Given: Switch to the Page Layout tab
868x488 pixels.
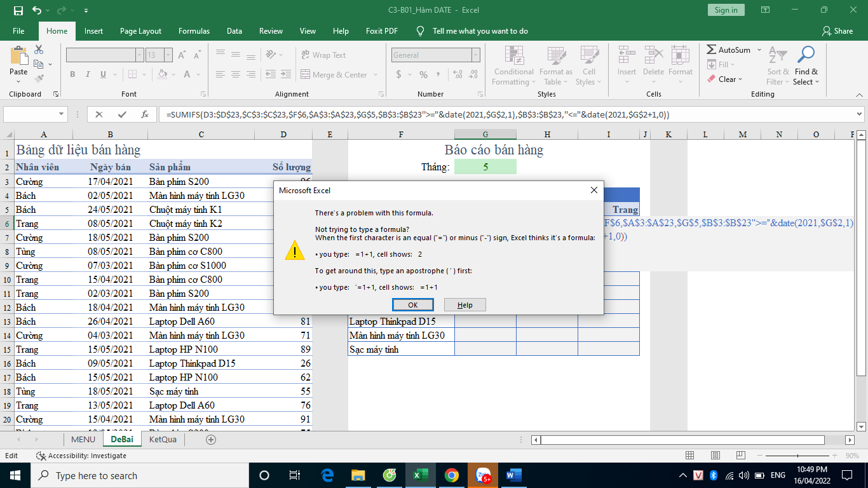Looking at the screenshot, I should pos(140,30).
